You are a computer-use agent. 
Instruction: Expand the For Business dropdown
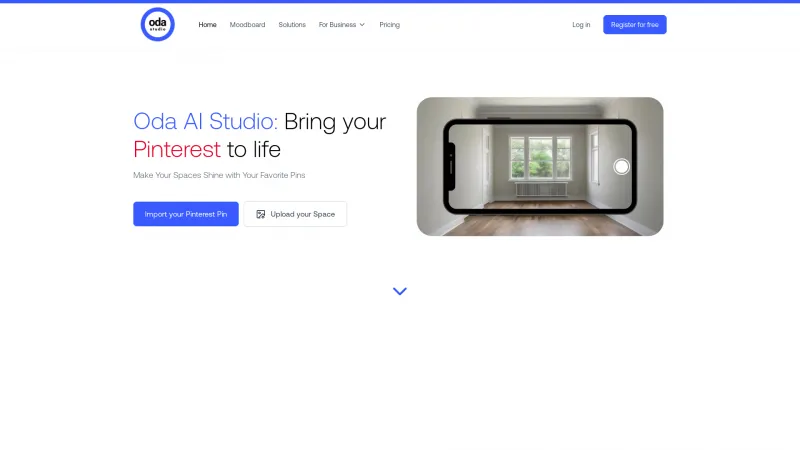pyautogui.click(x=342, y=24)
